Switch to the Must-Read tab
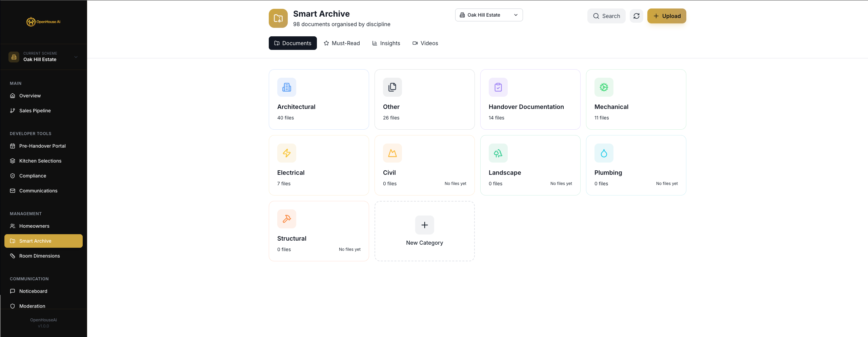Viewport: 868px width, 337px height. [342, 43]
